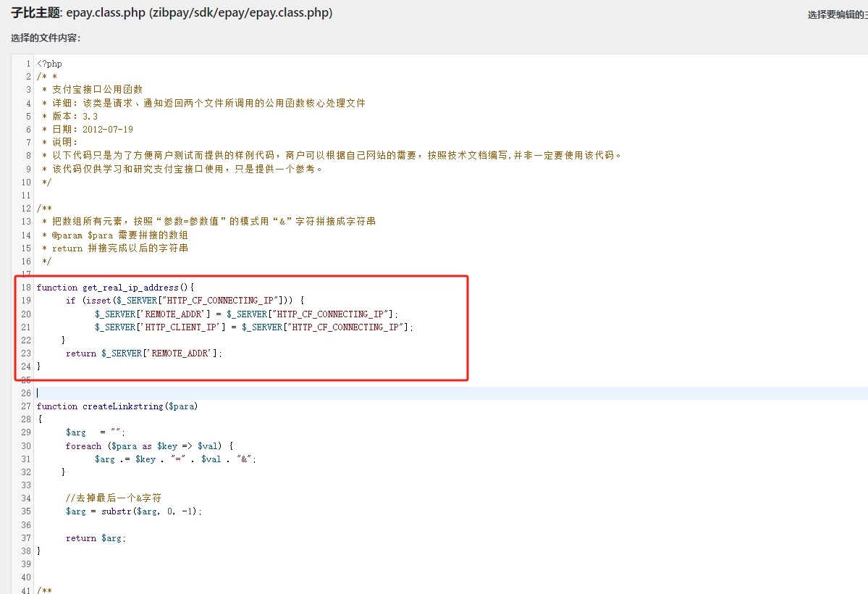Click the opening <?php tag

(x=49, y=64)
